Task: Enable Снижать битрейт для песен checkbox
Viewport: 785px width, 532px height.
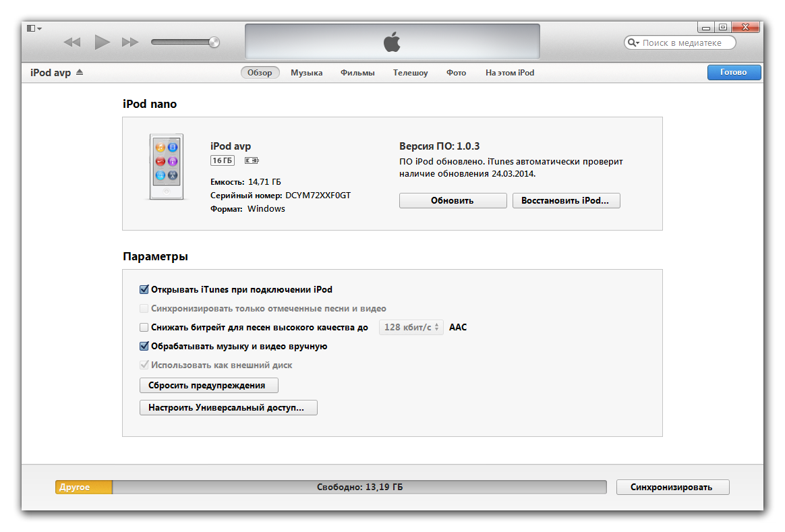Action: tap(144, 327)
